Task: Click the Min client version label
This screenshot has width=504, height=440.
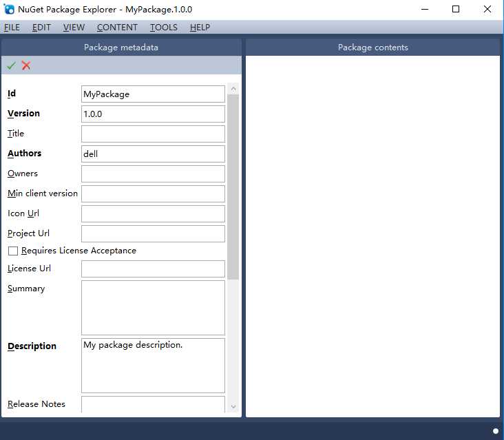Action: 43,193
